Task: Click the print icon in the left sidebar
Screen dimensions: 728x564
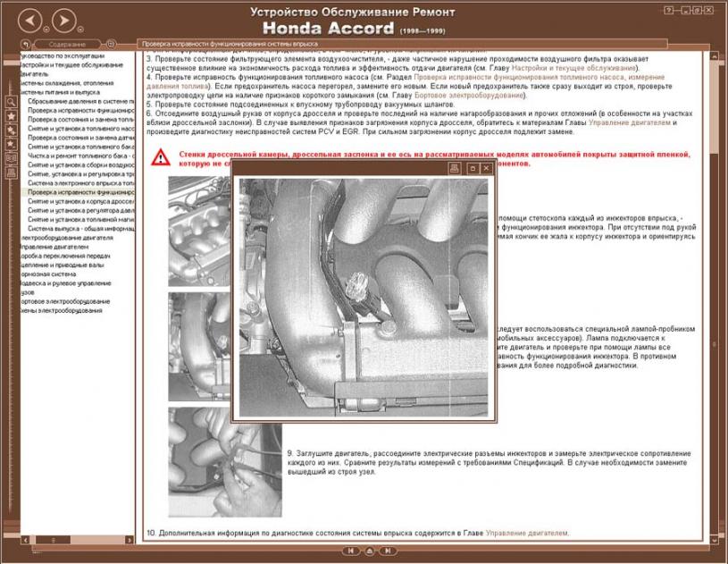Action: [11, 173]
